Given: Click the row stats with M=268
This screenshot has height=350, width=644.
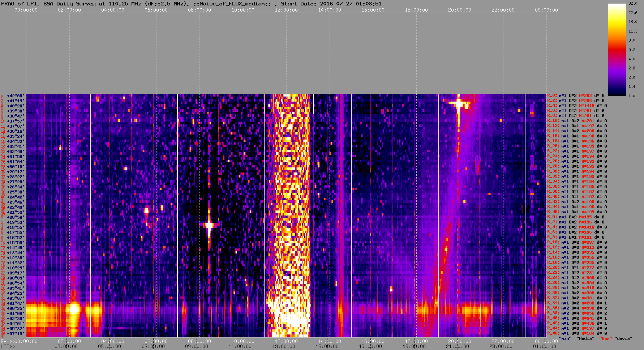Looking at the screenshot, I should pyautogui.click(x=576, y=101).
